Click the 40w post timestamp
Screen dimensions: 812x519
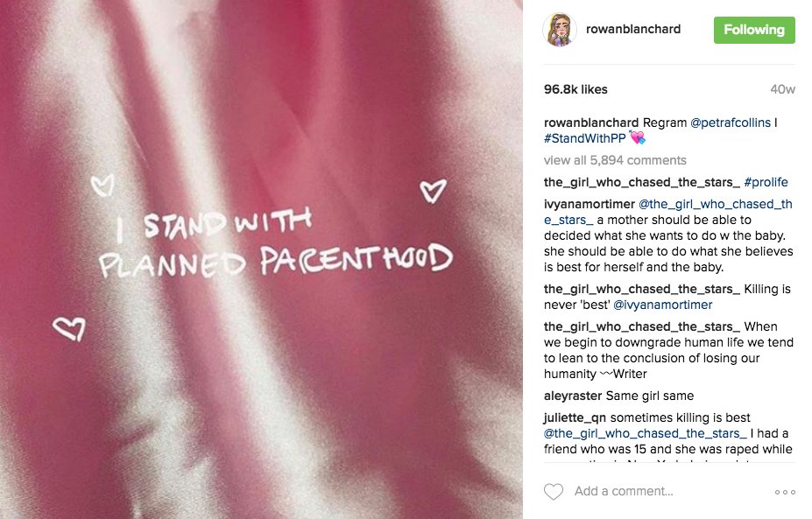pyautogui.click(x=782, y=89)
